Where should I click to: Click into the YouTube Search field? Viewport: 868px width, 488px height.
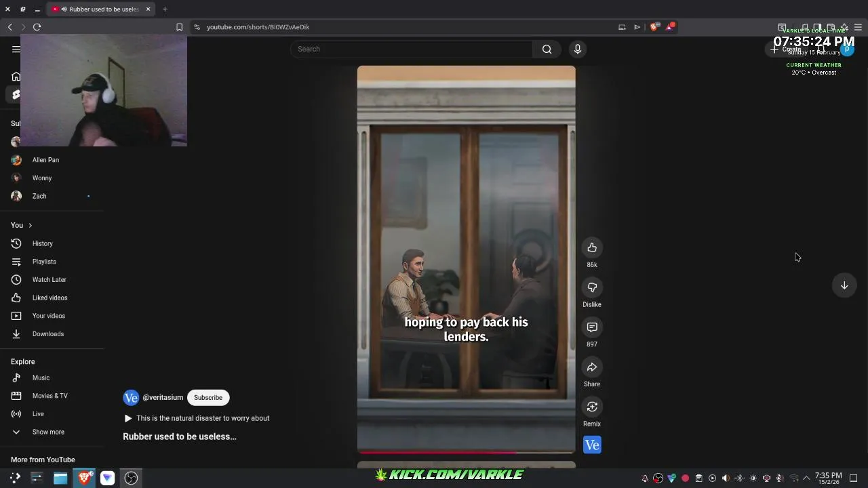pos(412,49)
